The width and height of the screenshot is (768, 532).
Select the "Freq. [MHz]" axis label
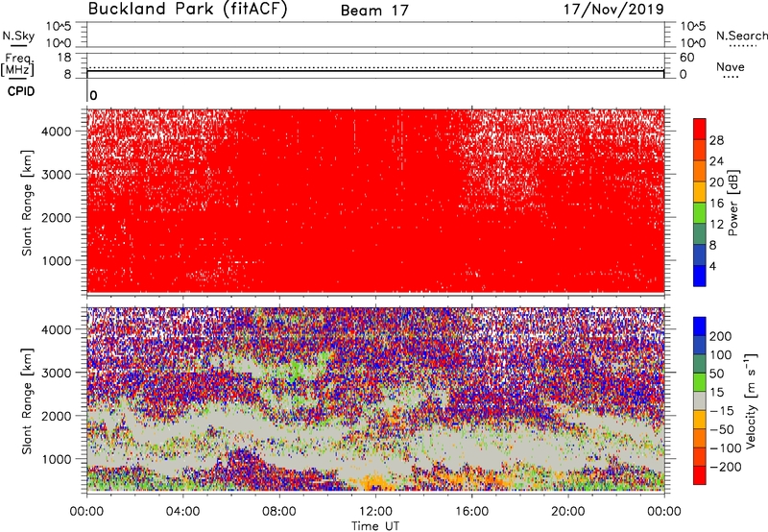[x=18, y=64]
